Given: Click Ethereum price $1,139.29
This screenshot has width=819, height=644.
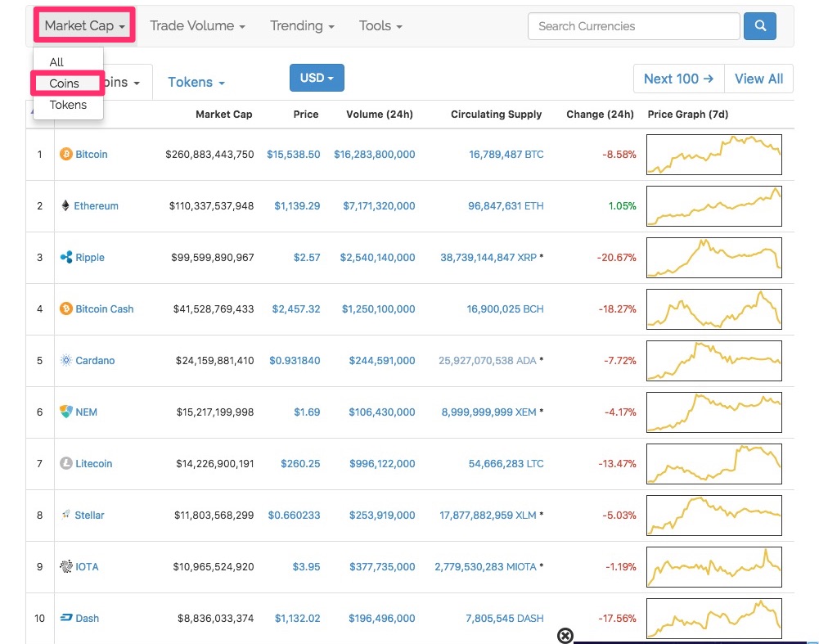Looking at the screenshot, I should (x=297, y=205).
